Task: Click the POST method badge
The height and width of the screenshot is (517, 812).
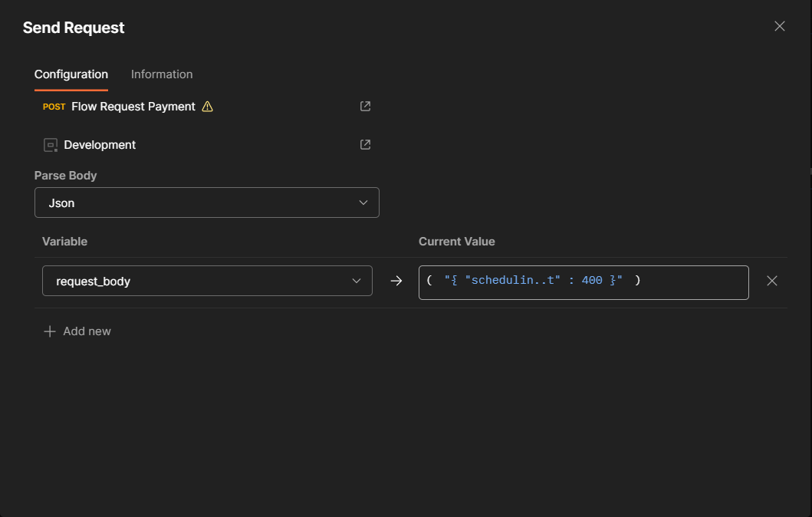Action: 54,107
